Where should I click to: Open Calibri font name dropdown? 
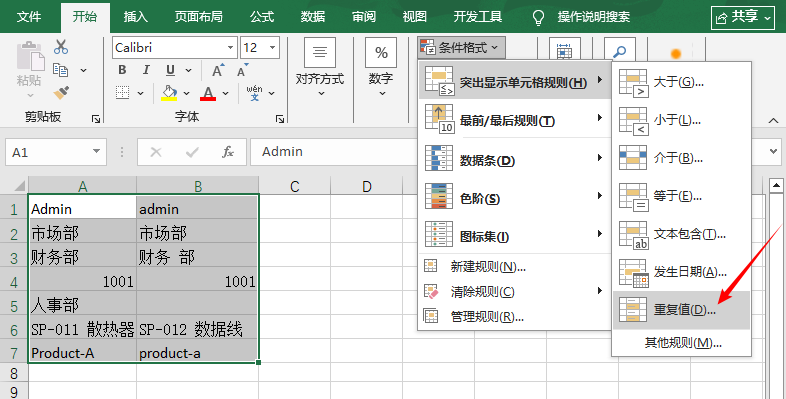point(231,48)
